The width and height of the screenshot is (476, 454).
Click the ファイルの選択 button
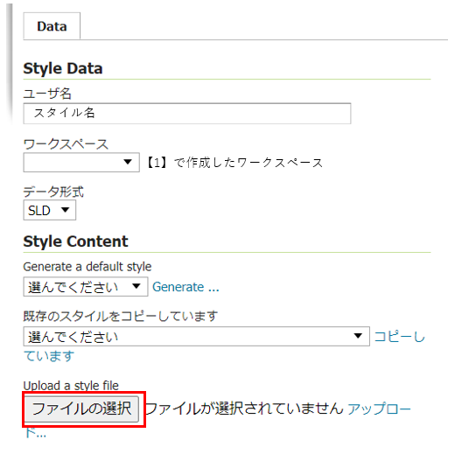coord(81,409)
